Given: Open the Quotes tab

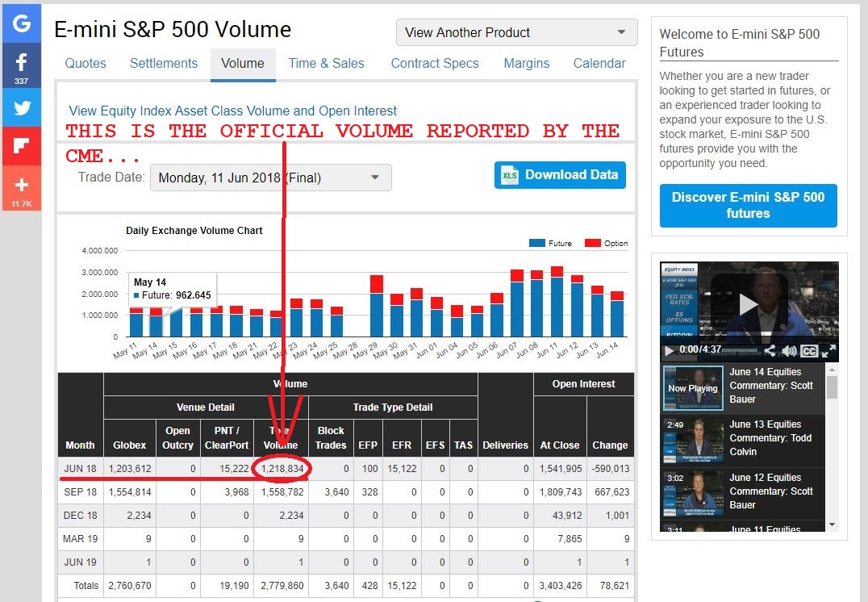Looking at the screenshot, I should point(86,63).
